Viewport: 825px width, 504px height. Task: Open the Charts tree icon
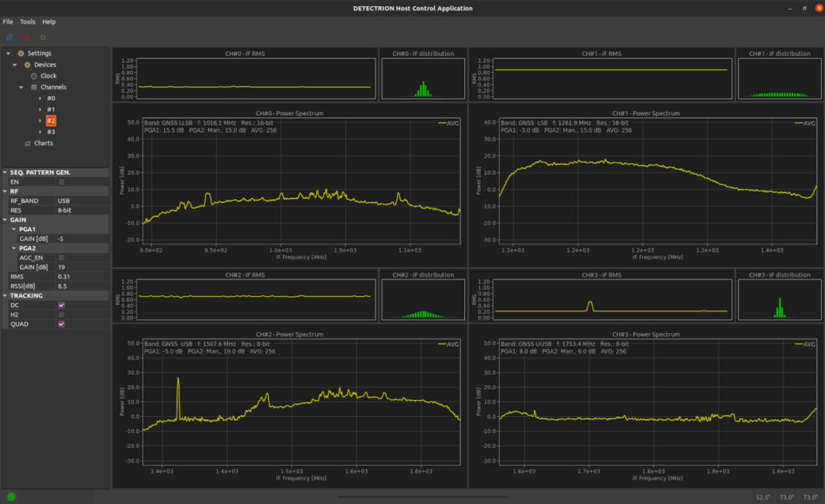click(27, 143)
